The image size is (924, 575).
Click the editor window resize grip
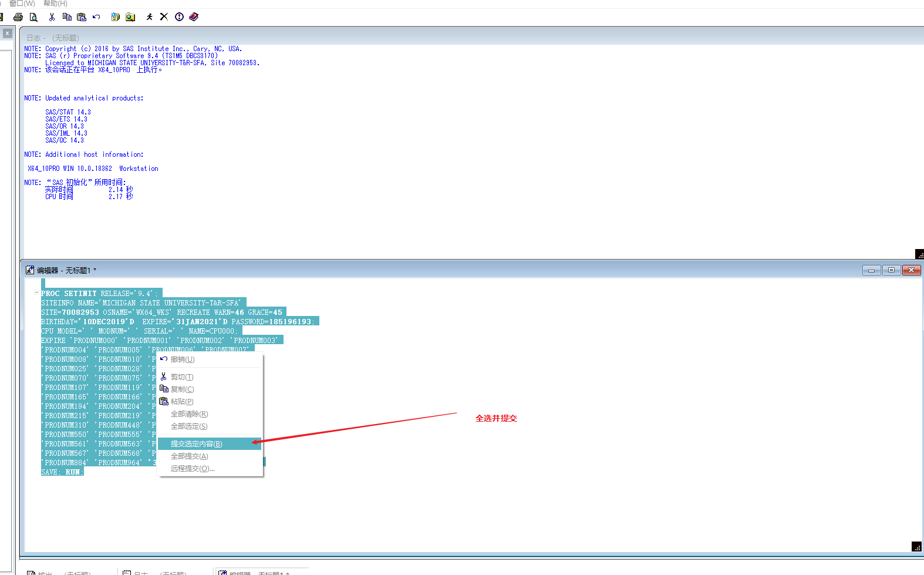click(916, 547)
